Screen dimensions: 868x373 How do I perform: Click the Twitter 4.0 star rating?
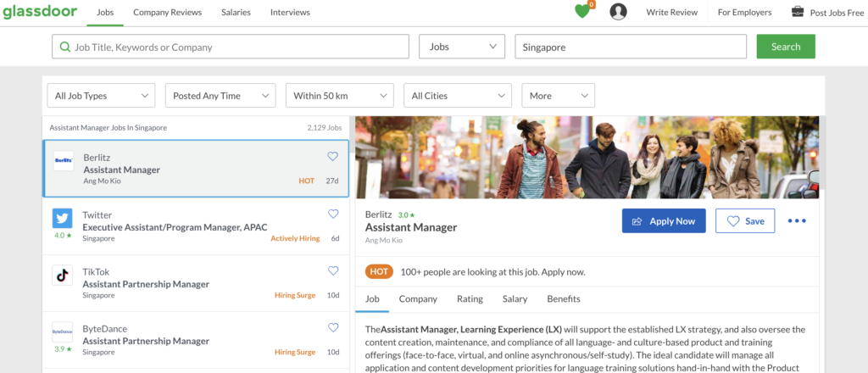tap(63, 235)
